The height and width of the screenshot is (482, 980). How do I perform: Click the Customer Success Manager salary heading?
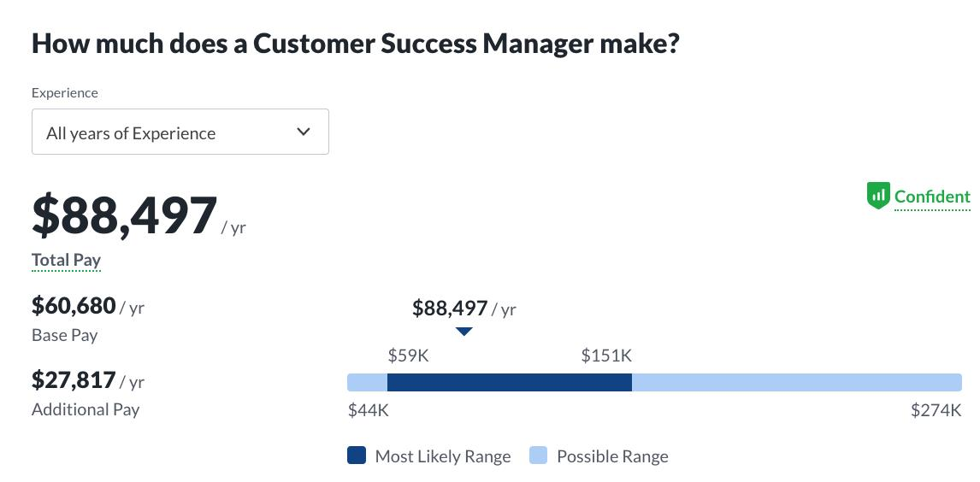coord(355,44)
